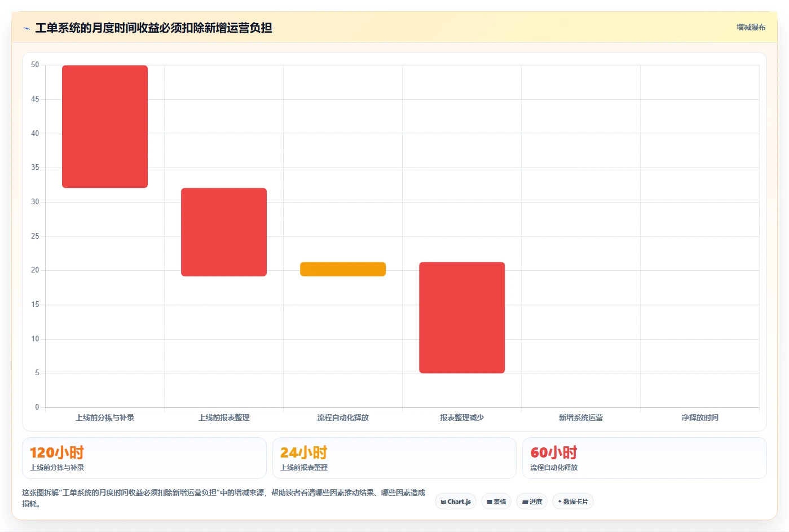Click the y-axis value 50
The height and width of the screenshot is (532, 789).
(x=35, y=65)
